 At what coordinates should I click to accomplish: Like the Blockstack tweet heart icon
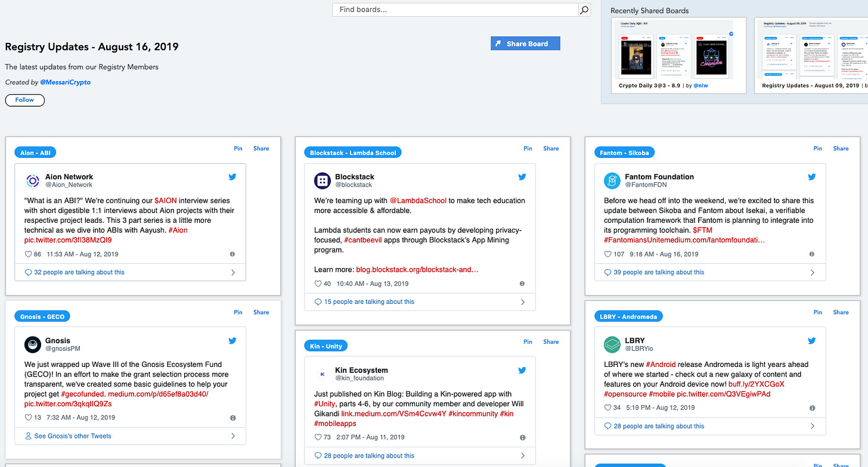coord(318,284)
